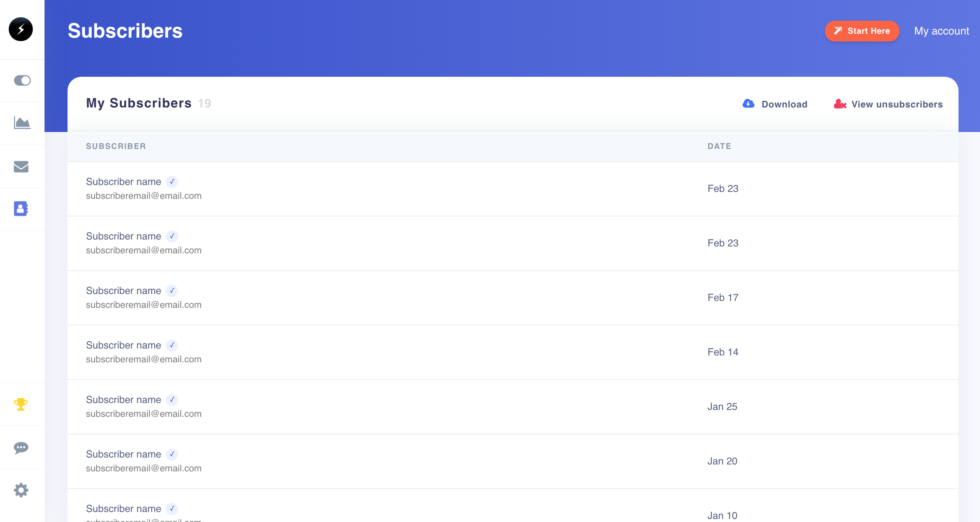Image resolution: width=980 pixels, height=522 pixels.
Task: Click verified checkmark of Feb 17 subscriber
Action: point(172,291)
